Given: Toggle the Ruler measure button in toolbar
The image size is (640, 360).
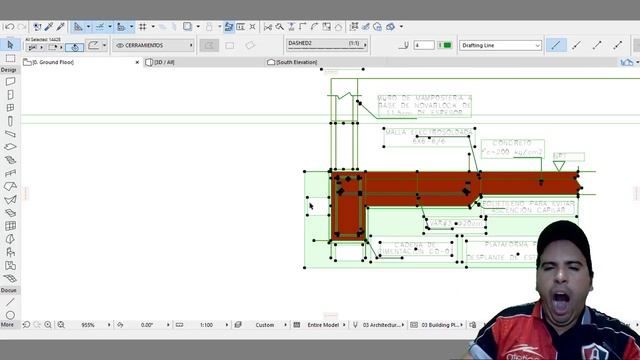Looking at the screenshot, I should [121, 27].
